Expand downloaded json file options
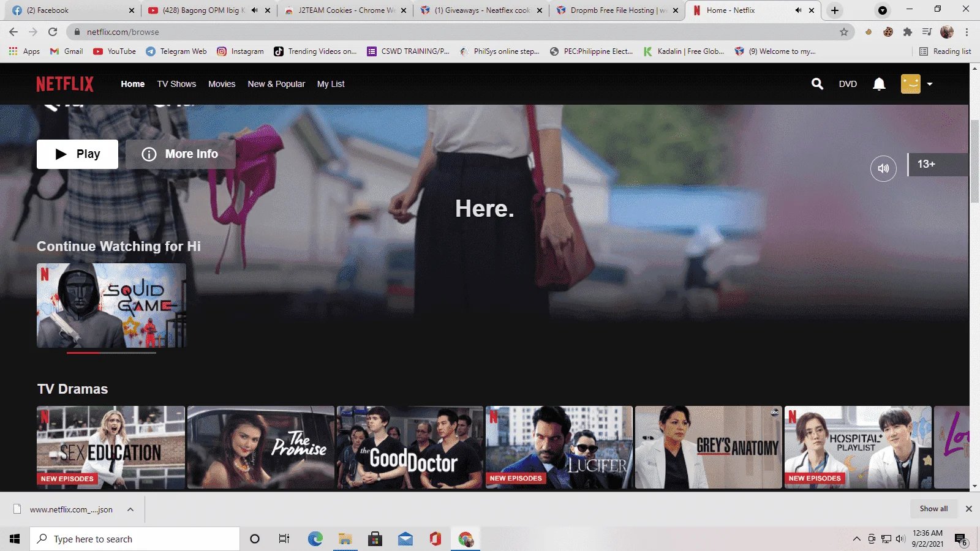This screenshot has width=980, height=551. pyautogui.click(x=130, y=509)
